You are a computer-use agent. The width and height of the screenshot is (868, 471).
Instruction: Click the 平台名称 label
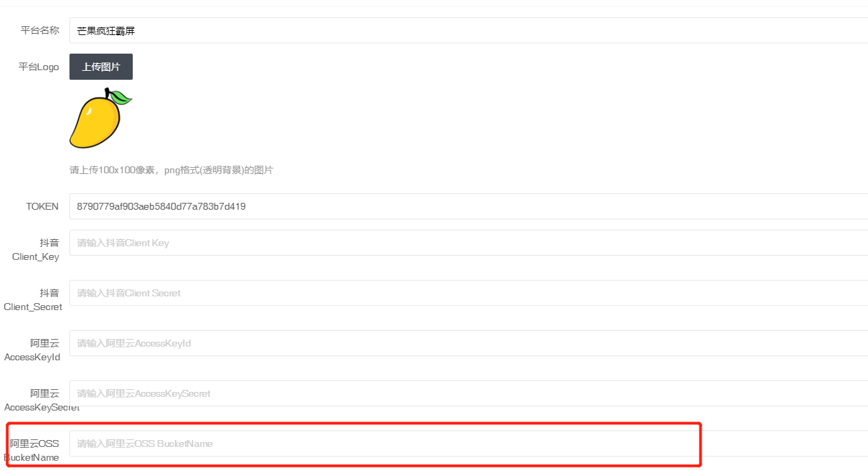(40, 30)
